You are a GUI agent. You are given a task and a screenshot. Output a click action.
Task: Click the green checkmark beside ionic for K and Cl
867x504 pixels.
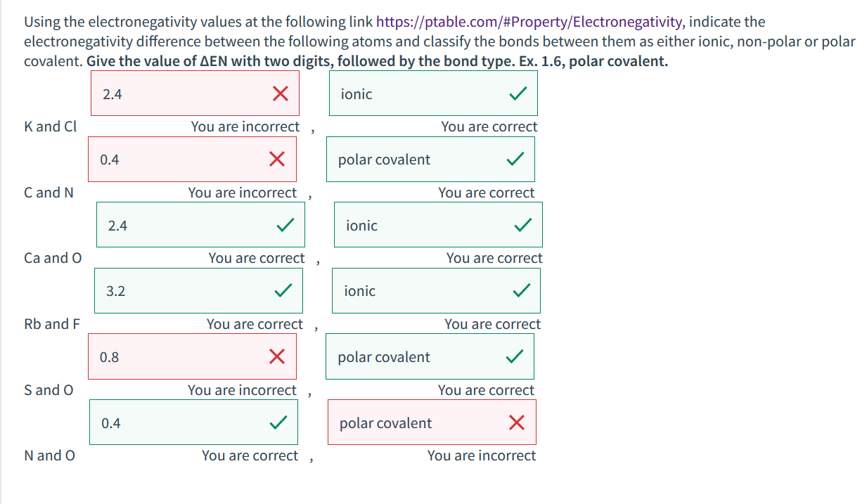(518, 93)
